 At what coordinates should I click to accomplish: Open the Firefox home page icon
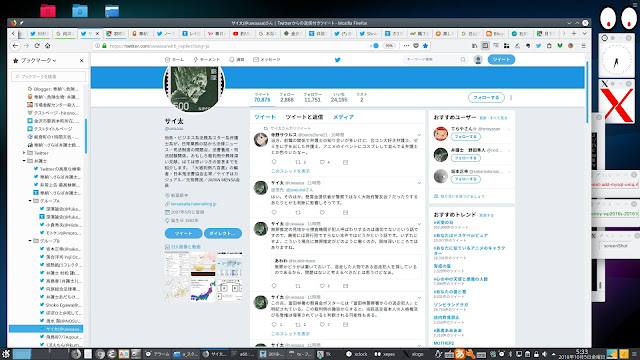[48, 46]
